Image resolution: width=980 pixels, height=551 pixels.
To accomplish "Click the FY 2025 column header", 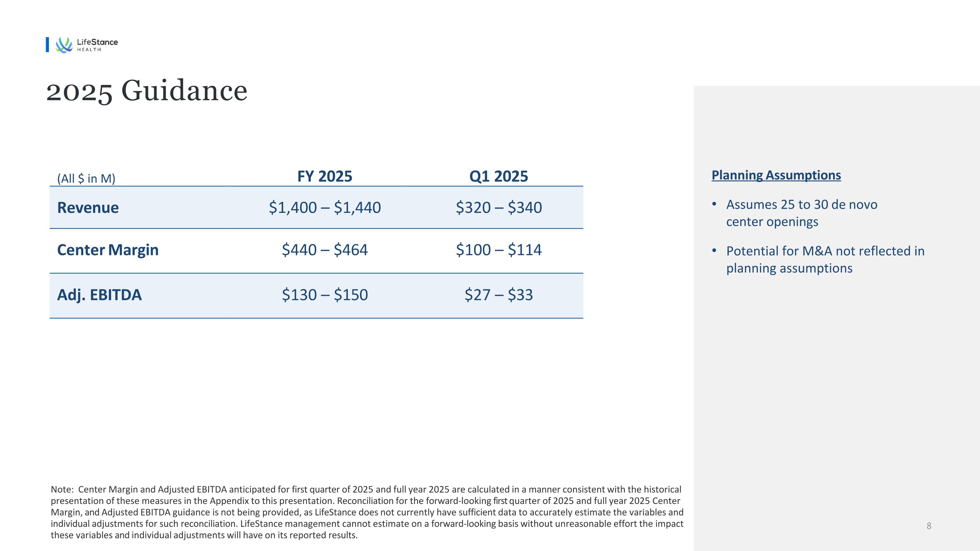I will coord(324,176).
